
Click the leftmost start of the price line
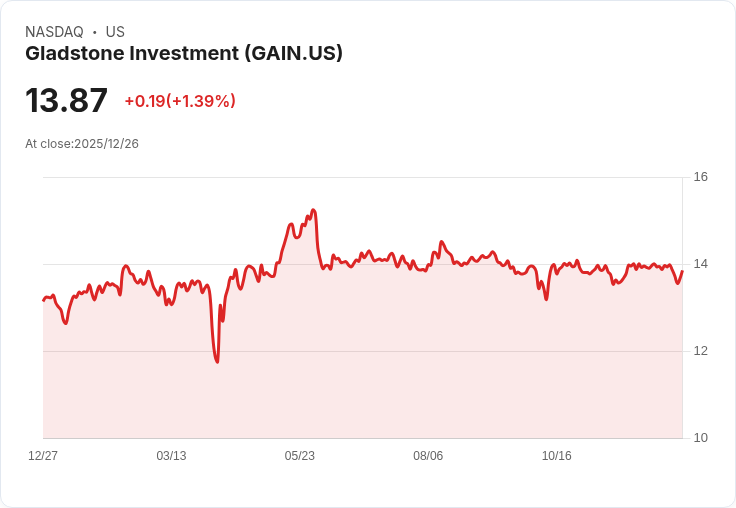[x=43, y=300]
